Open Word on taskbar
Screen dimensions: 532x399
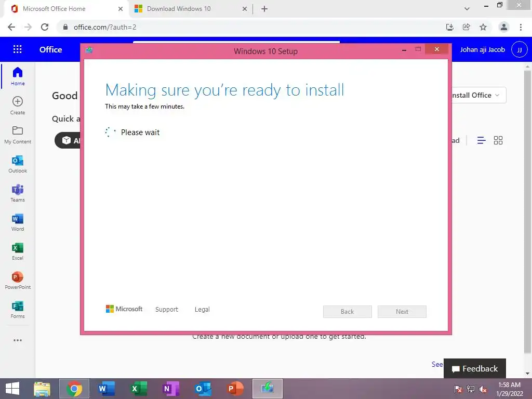107,389
